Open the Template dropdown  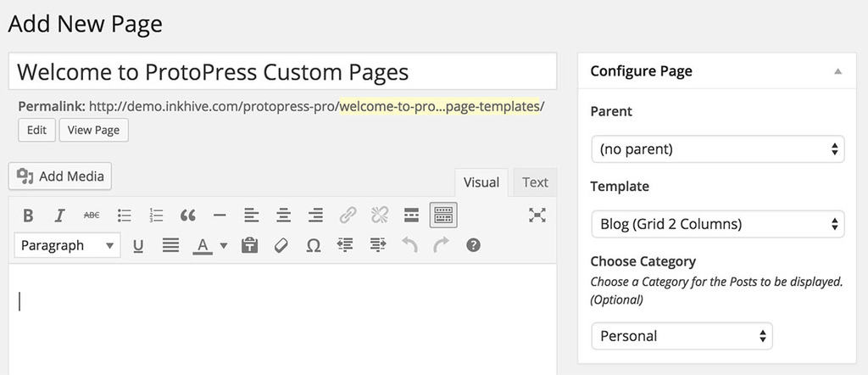(x=718, y=224)
